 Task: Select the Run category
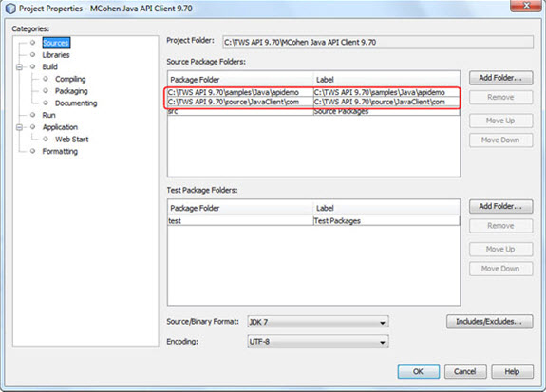click(48, 115)
